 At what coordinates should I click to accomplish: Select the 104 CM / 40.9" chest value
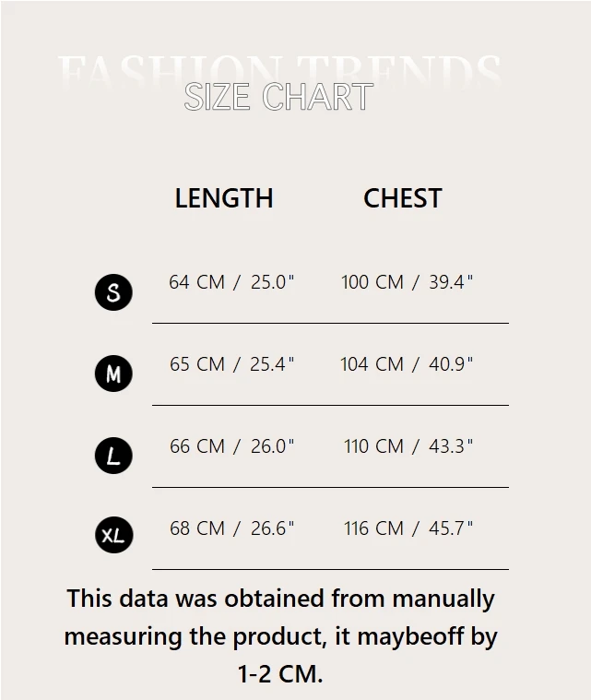coord(407,364)
